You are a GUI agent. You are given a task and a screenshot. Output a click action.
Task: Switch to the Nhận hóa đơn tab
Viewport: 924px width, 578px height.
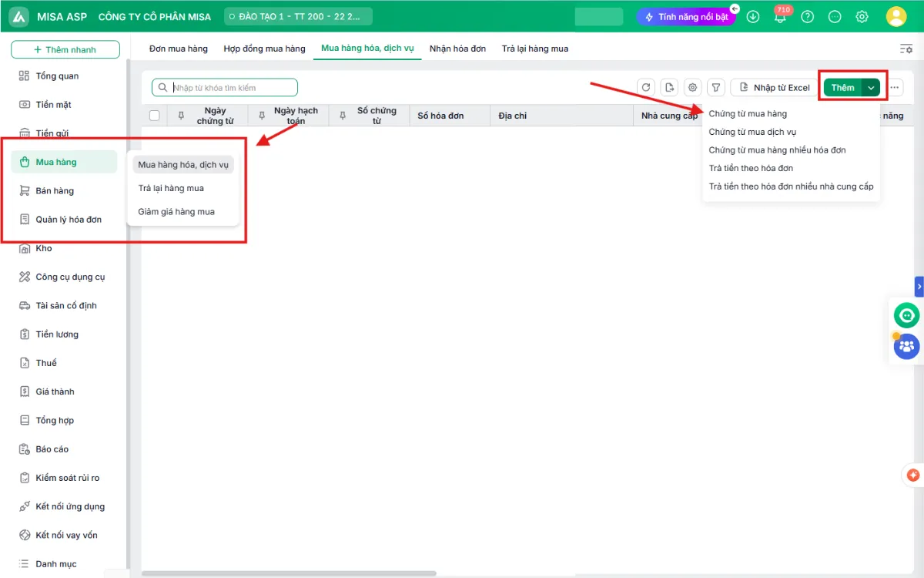tap(458, 49)
